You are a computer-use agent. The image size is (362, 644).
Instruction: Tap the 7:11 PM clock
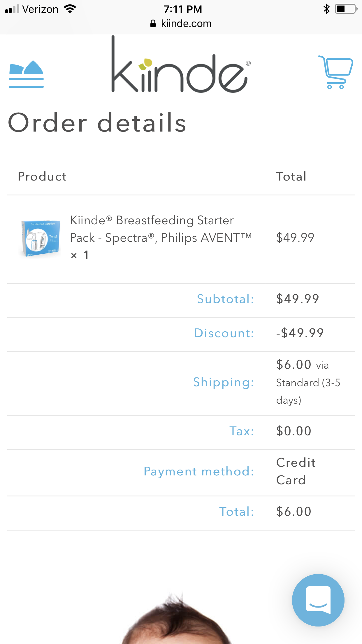coord(183,9)
